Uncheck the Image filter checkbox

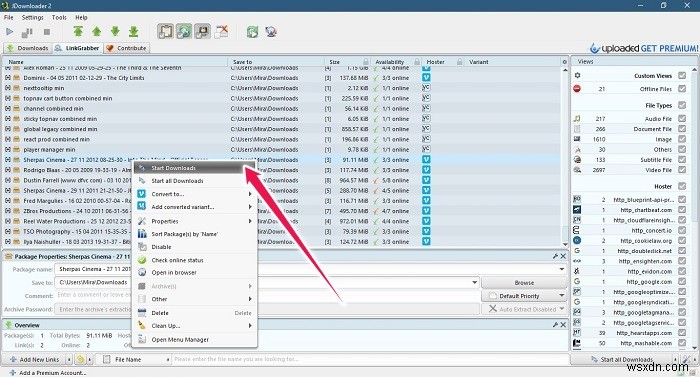tap(682, 139)
